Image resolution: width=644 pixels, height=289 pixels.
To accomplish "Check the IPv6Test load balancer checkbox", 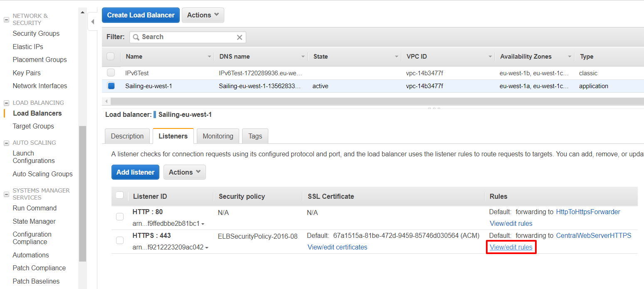I will [x=111, y=73].
